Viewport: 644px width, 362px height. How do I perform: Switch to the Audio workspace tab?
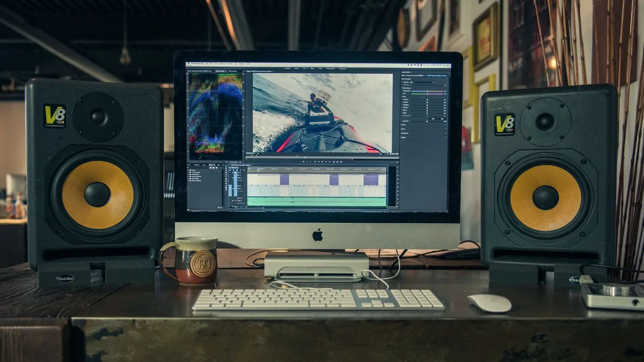pyautogui.click(x=320, y=68)
